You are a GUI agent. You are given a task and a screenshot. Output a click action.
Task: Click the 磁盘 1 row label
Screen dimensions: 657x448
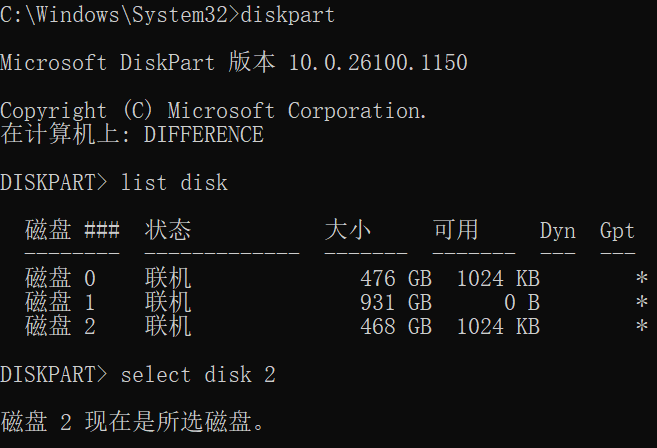coord(60,302)
